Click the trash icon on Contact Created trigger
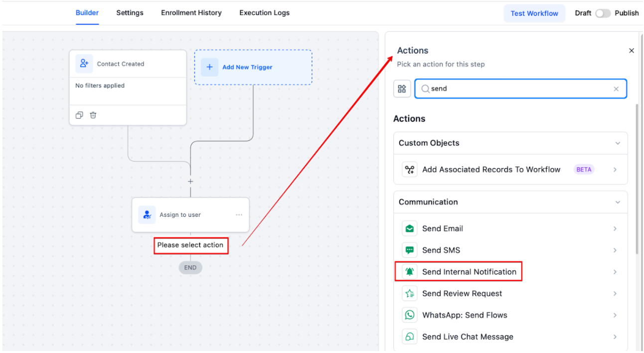Image resolution: width=644 pixels, height=353 pixels. [x=93, y=115]
